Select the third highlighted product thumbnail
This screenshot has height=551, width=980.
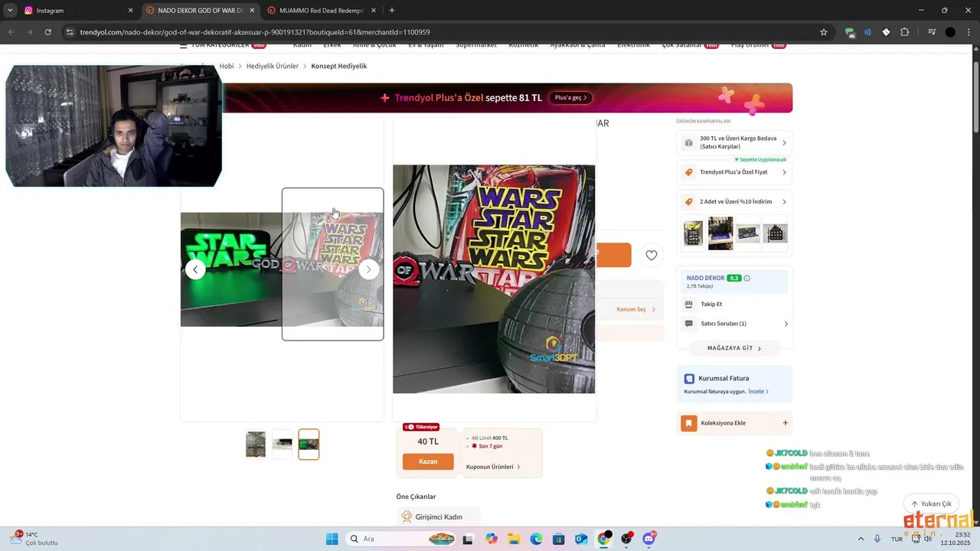click(x=309, y=444)
